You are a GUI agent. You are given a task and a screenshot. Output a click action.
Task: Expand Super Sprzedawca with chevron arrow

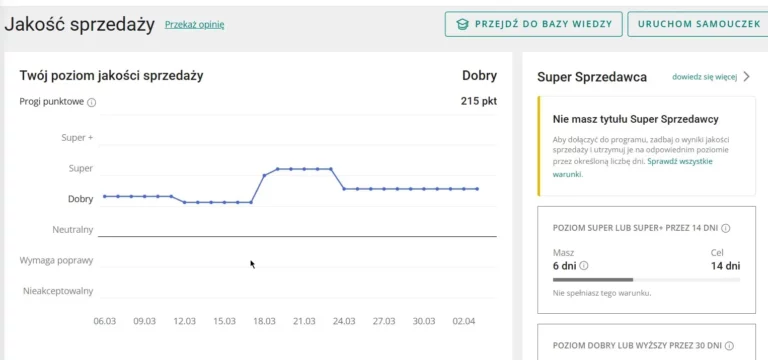pyautogui.click(x=746, y=76)
